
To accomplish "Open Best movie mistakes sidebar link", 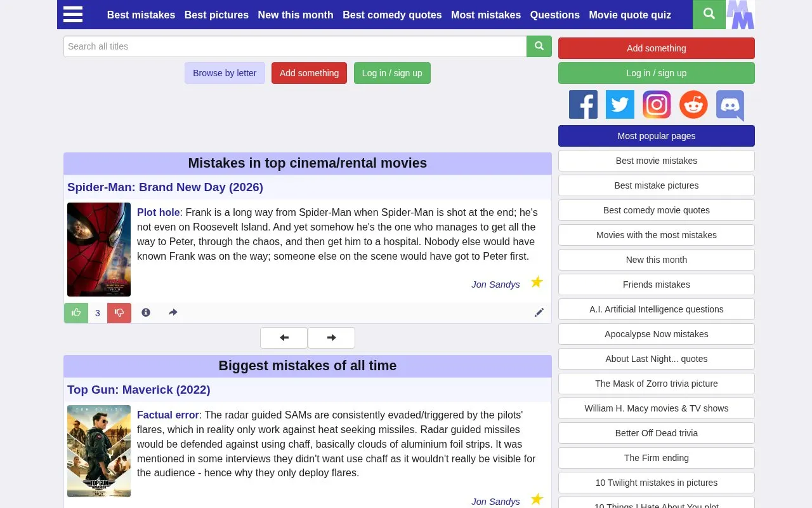I will pos(657,161).
